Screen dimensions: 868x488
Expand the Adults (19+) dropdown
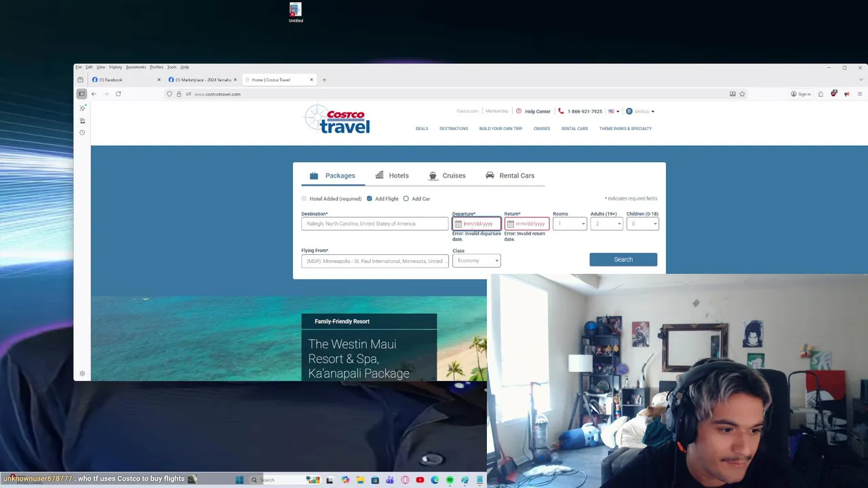point(606,224)
